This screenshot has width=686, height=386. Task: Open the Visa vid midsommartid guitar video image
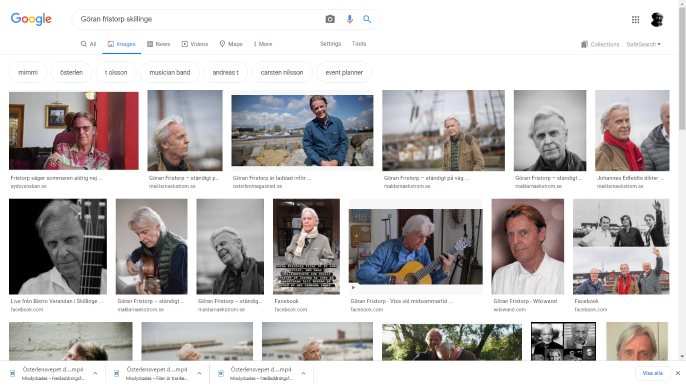(416, 247)
